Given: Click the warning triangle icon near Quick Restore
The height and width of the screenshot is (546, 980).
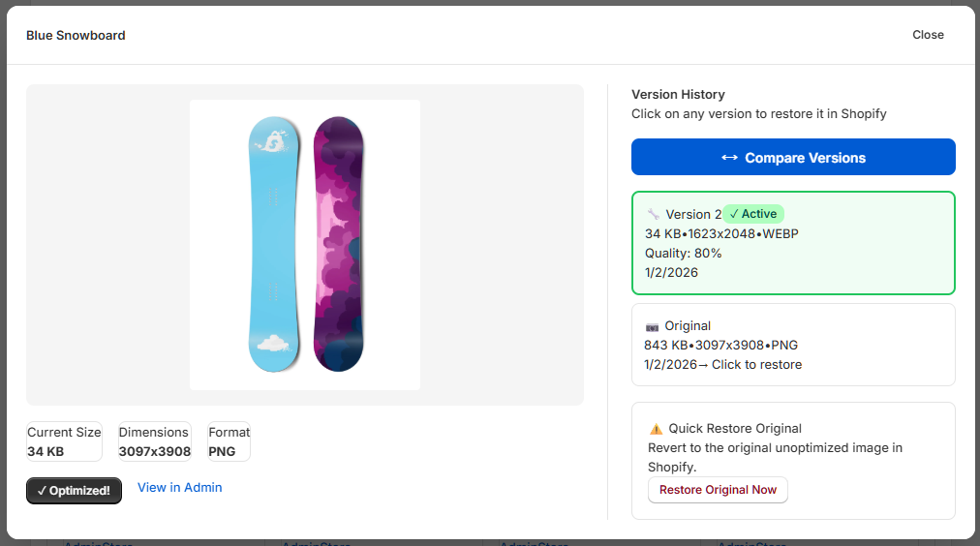Looking at the screenshot, I should coord(656,429).
